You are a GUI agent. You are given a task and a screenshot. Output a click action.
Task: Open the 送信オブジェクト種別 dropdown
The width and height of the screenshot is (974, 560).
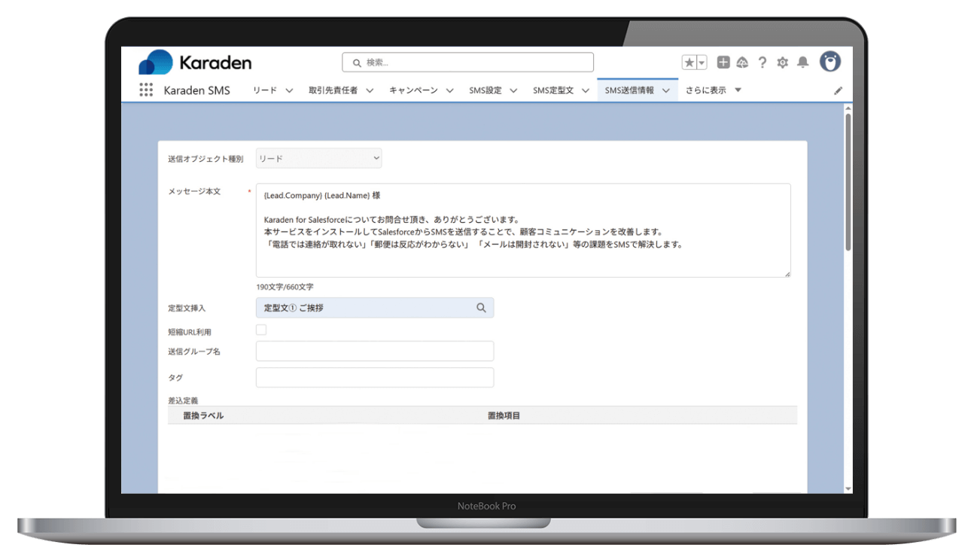pos(318,158)
